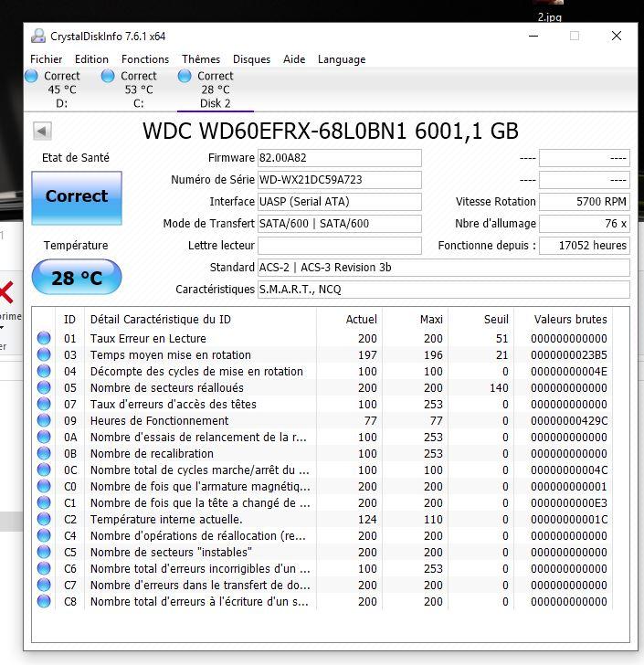Viewport: 644px width, 665px height.
Task: Click the 28 °C temperature button
Action: click(77, 278)
